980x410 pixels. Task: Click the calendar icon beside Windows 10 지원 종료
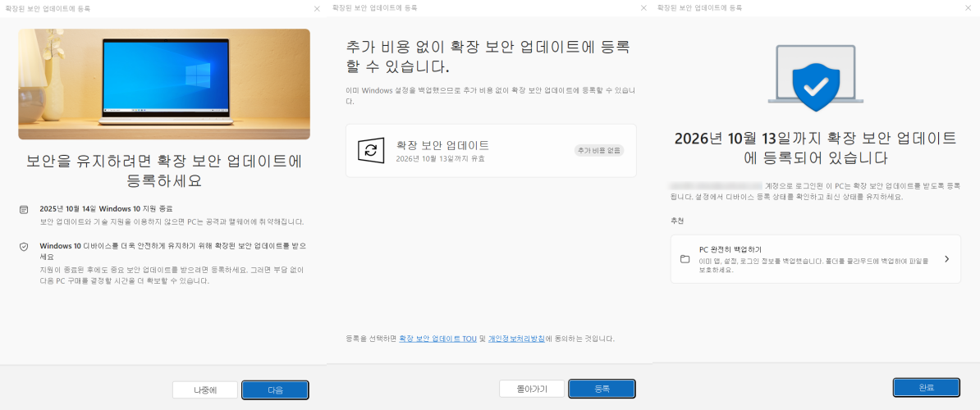[x=24, y=208]
